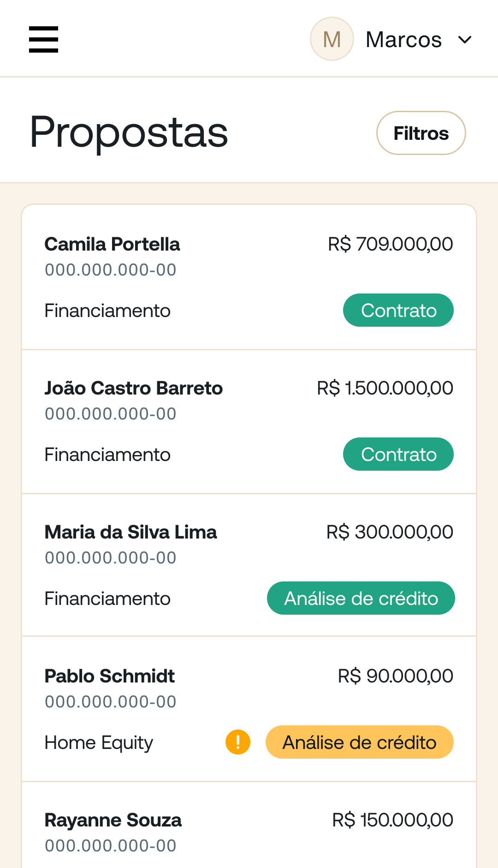Expand the Marcos account dropdown chevron
The image size is (498, 868).
(465, 40)
